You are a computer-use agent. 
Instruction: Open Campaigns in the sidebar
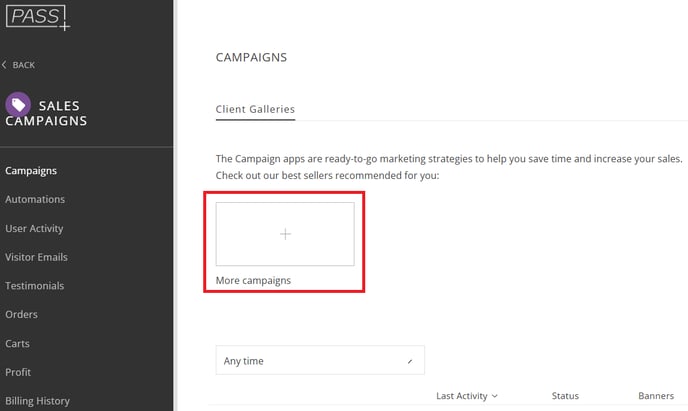(31, 171)
